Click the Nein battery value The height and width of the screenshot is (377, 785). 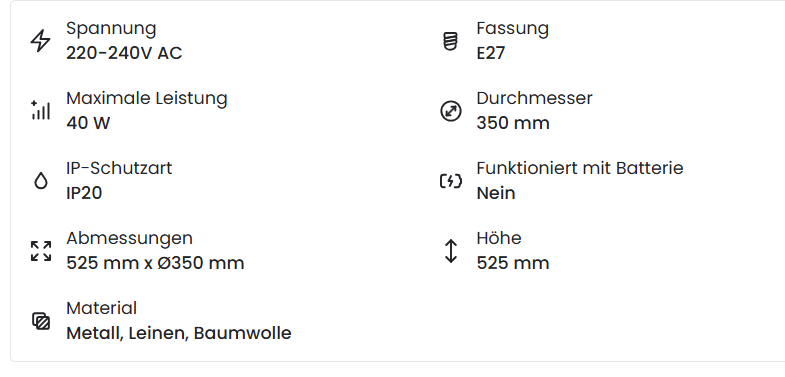coord(496,193)
